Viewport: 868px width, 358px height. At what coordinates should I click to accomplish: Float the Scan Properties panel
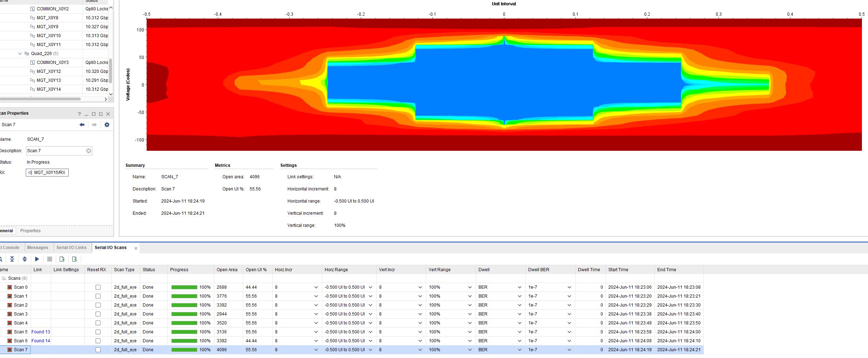101,114
